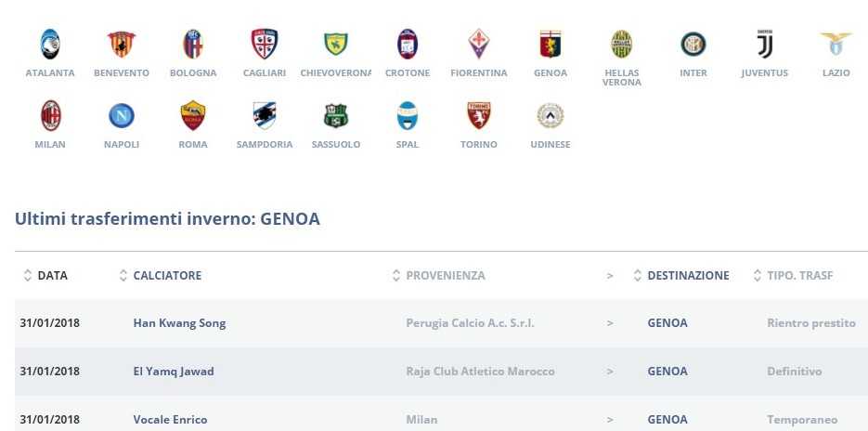Open the Udinese team crest
Viewport: 868px width, 431px height.
point(550,115)
